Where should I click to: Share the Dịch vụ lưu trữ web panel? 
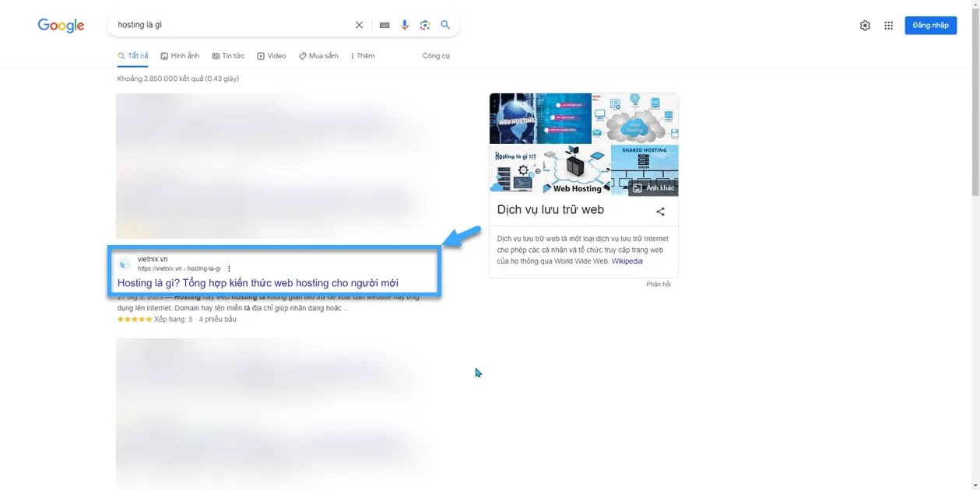click(x=660, y=212)
